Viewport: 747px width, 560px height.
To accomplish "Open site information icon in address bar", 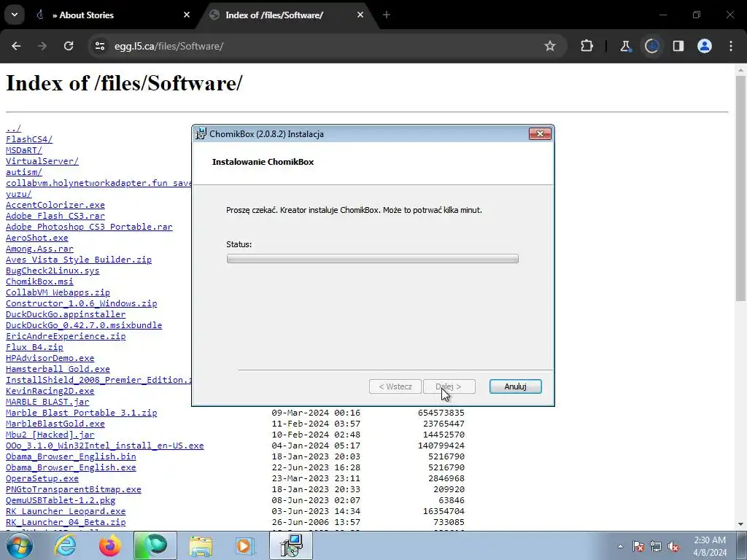I will 99,46.
